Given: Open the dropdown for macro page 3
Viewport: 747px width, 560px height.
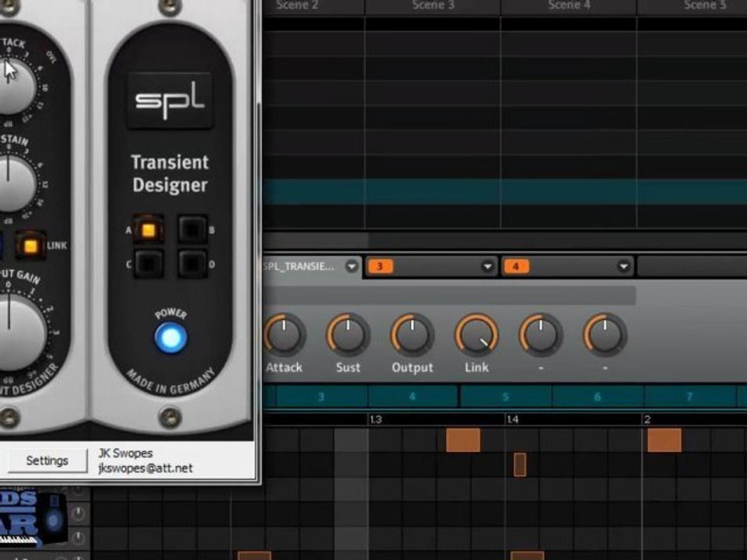Looking at the screenshot, I should (x=487, y=266).
